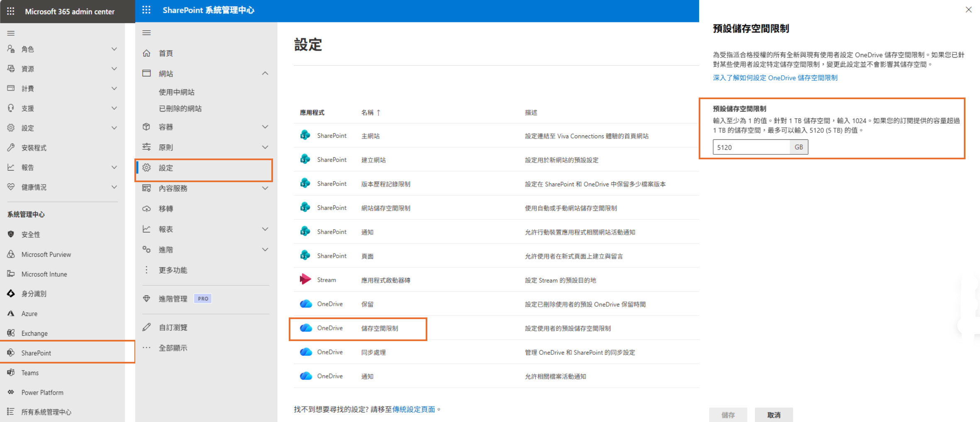Click the 健康情況 heart icon

[x=11, y=187]
